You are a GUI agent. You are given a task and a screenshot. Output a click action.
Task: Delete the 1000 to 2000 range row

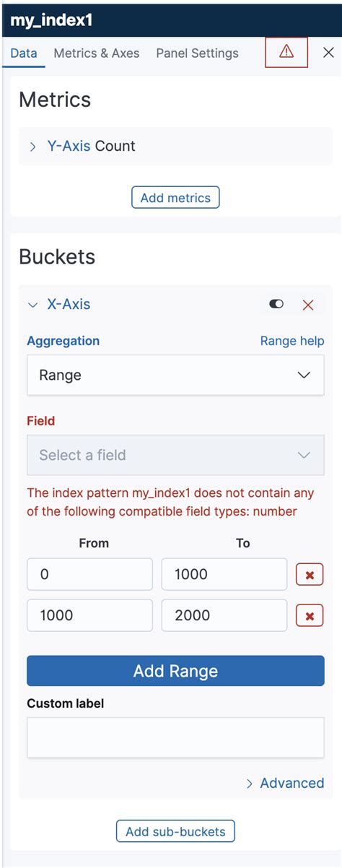(310, 616)
